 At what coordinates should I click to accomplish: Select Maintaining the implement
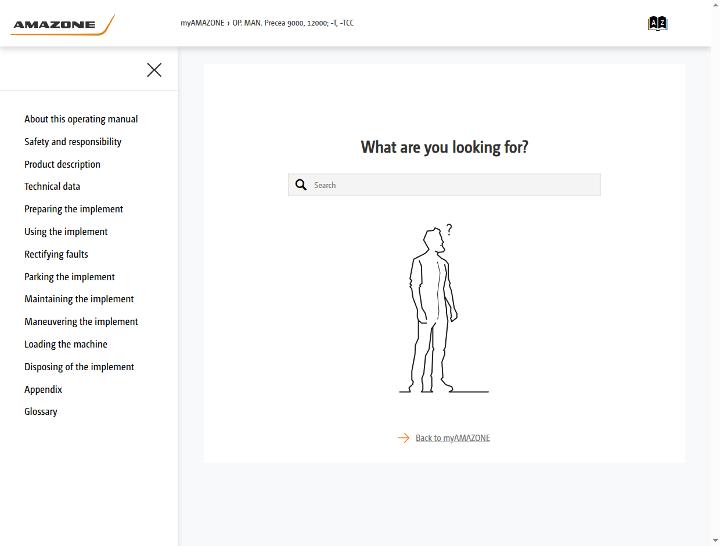click(x=79, y=299)
